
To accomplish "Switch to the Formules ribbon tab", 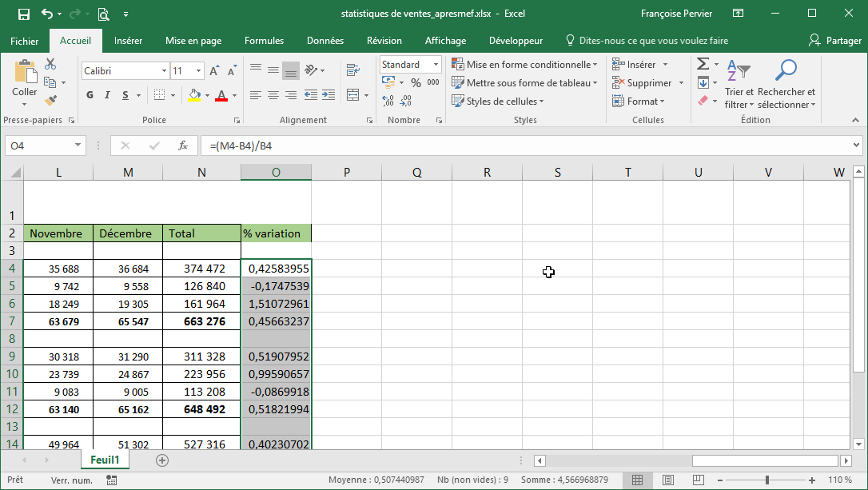I will 264,41.
